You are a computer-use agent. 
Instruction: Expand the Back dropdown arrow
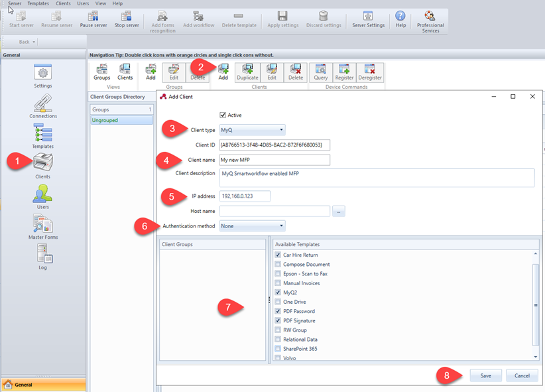34,41
